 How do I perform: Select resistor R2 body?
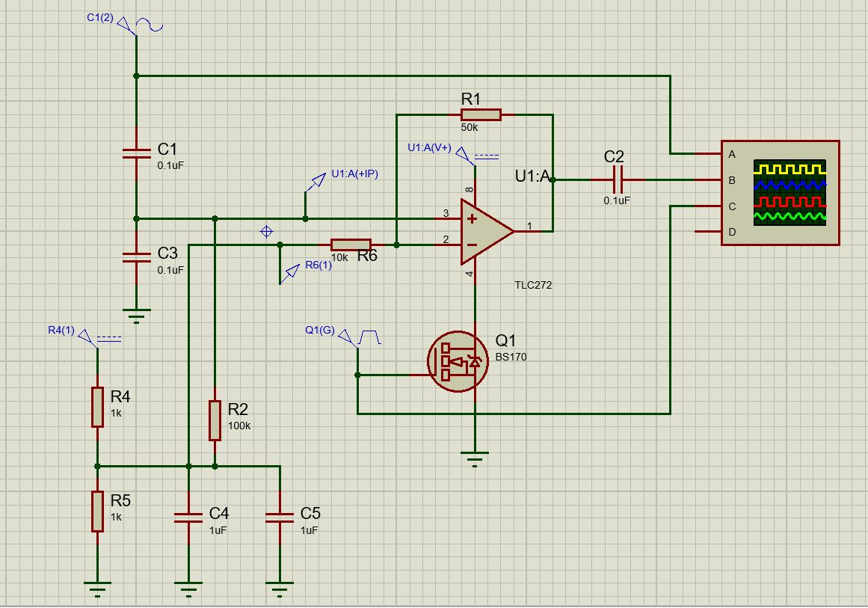pyautogui.click(x=215, y=421)
